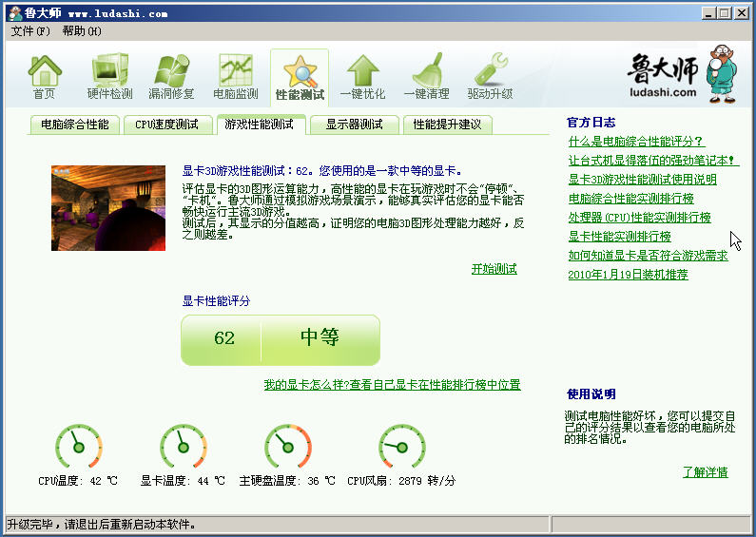This screenshot has width=756, height=537.
Task: Select the 性能测试 star magnifier icon
Action: coord(300,77)
